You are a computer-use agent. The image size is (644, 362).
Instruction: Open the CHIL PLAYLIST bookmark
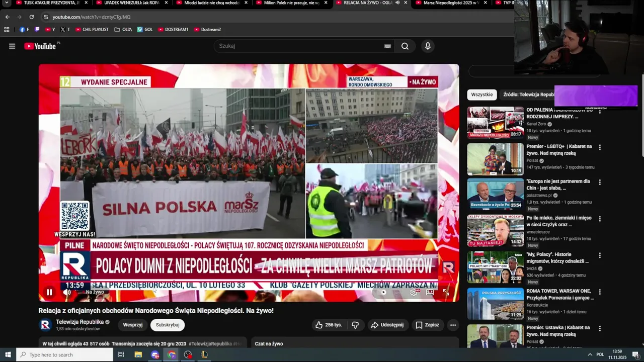tap(92, 30)
